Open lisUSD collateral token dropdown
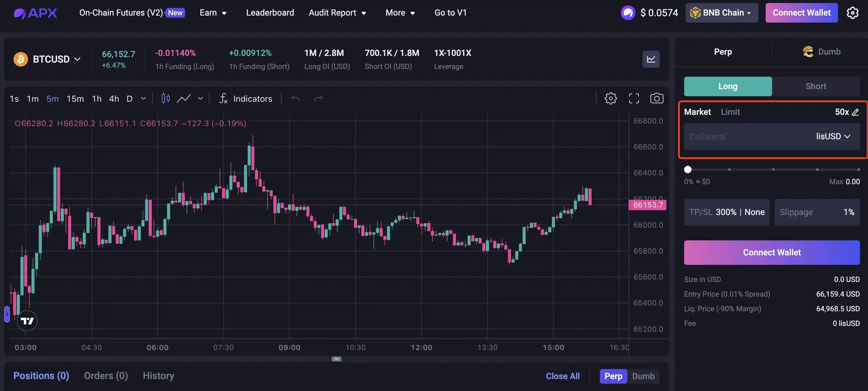The image size is (868, 391). coord(833,137)
